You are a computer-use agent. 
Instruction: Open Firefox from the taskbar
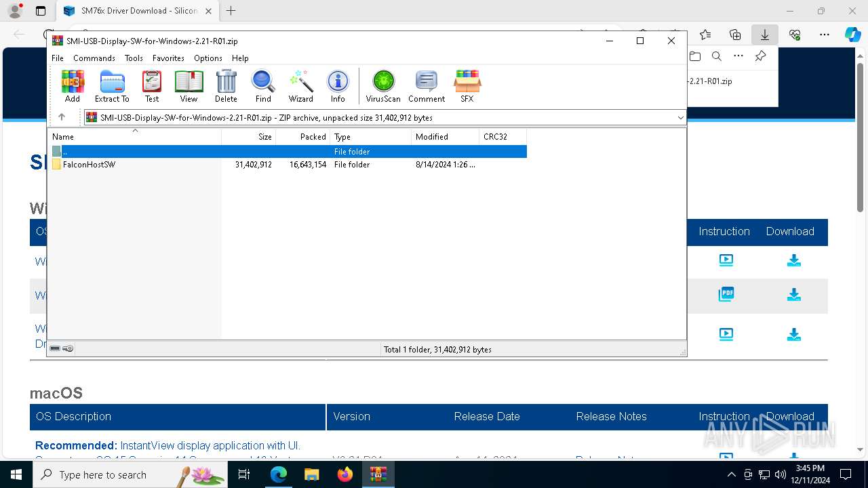(x=345, y=474)
